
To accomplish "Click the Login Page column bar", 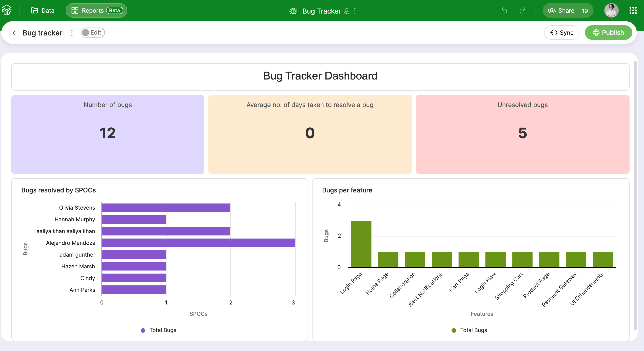I will (361, 244).
